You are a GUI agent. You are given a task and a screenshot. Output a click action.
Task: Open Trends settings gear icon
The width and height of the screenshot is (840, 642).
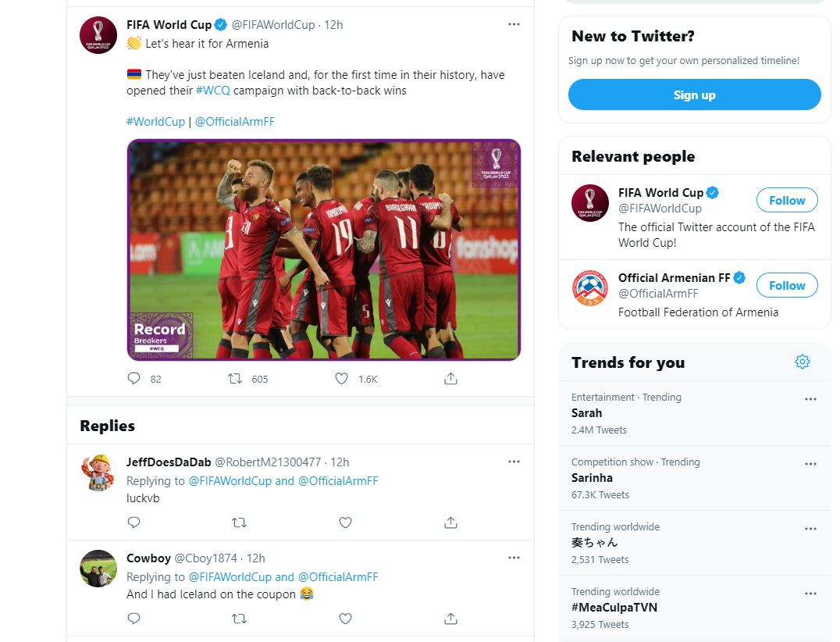point(802,362)
